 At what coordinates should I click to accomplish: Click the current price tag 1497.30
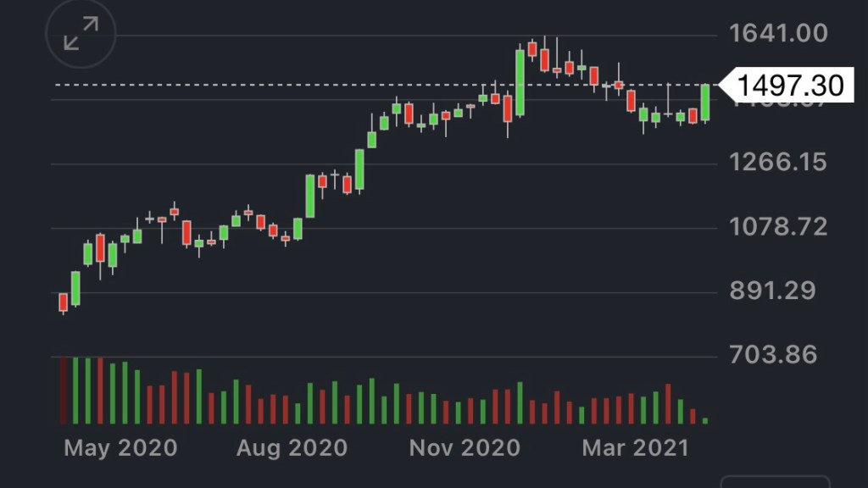790,86
